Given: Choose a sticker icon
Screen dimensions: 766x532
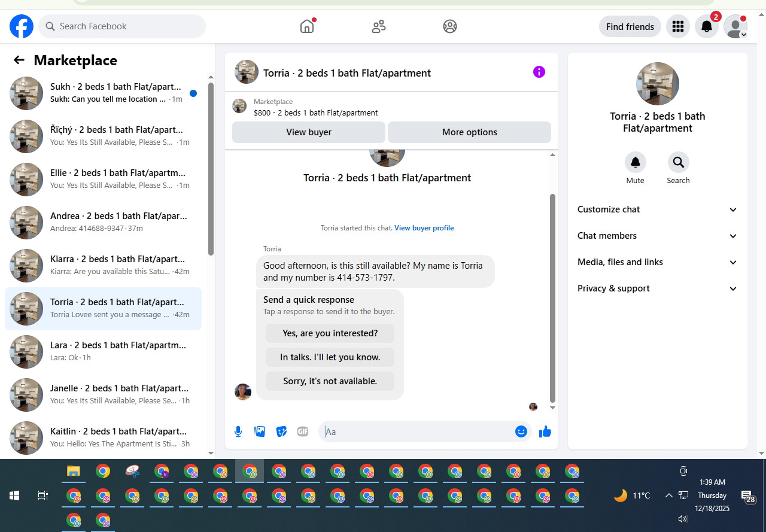Looking at the screenshot, I should pyautogui.click(x=281, y=431).
